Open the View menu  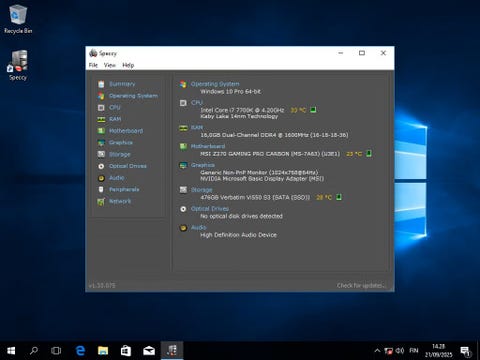click(110, 65)
